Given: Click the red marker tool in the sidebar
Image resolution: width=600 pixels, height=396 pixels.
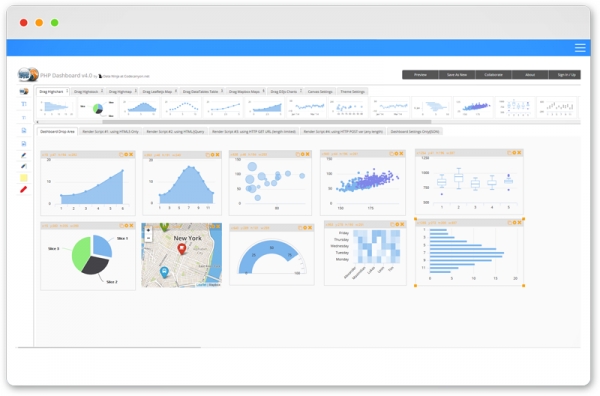Looking at the screenshot, I should click(23, 189).
